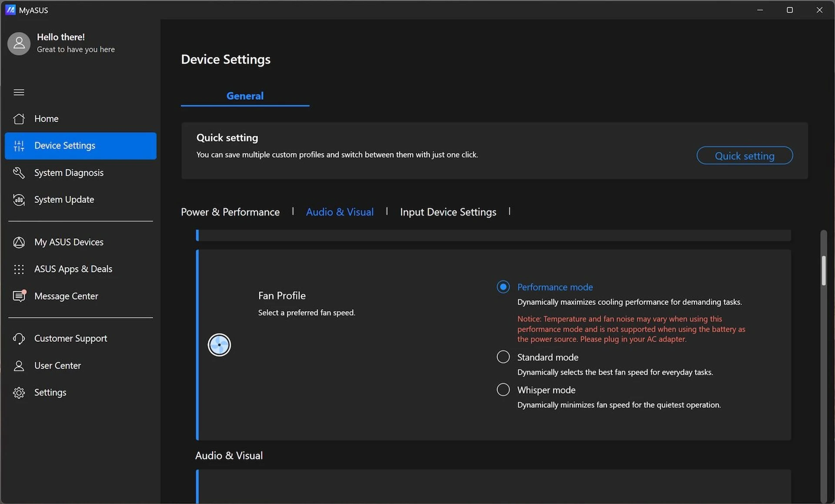Select Whisper mode radio button

click(503, 389)
